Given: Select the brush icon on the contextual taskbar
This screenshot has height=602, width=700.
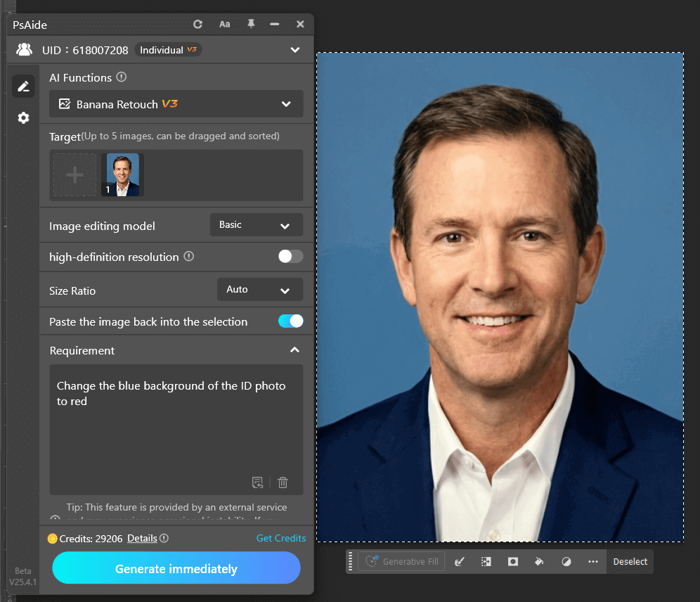Looking at the screenshot, I should point(460,561).
